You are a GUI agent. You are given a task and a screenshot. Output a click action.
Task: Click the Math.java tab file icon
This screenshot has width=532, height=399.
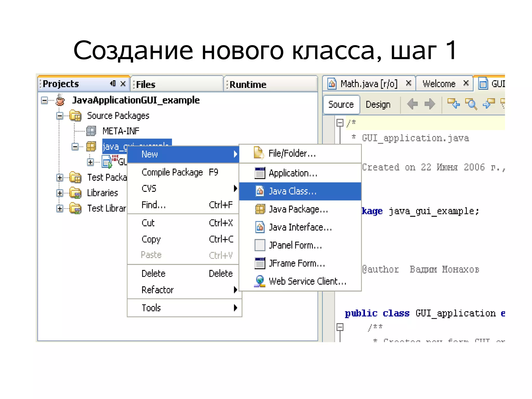tap(332, 84)
